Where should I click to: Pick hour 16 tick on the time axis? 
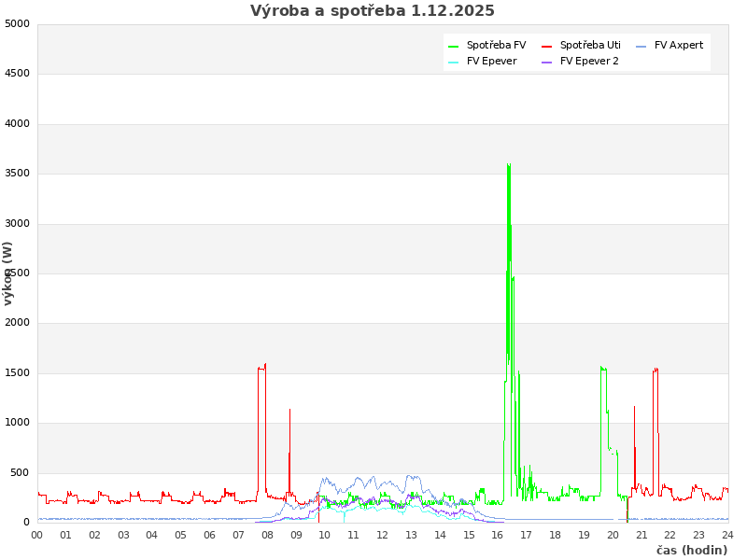pos(498,535)
